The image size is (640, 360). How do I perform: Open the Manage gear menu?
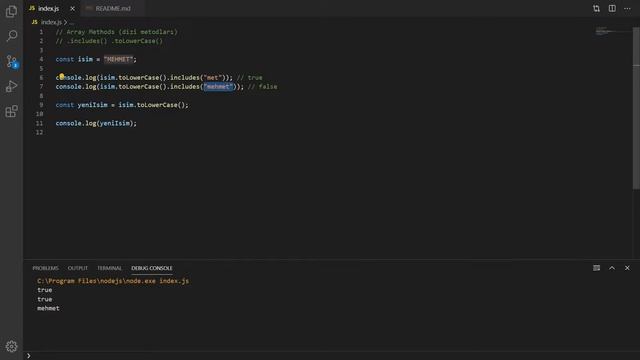click(11, 346)
